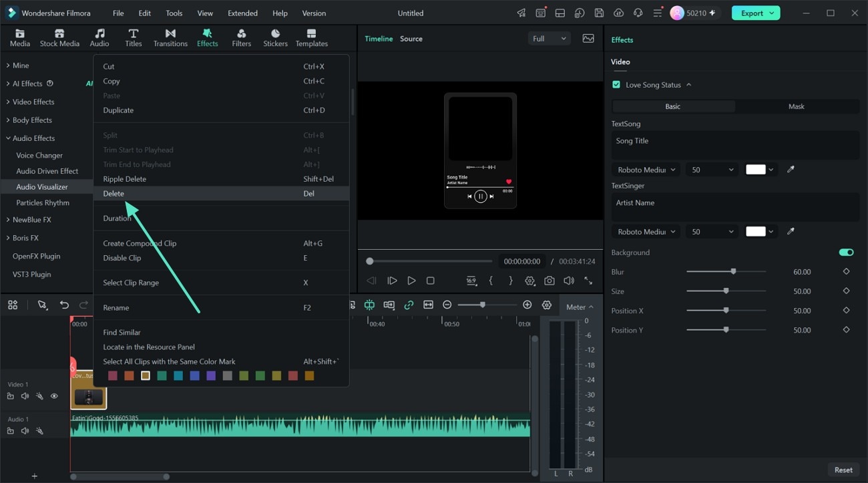
Task: Click zoom out minus on timeline
Action: click(447, 305)
